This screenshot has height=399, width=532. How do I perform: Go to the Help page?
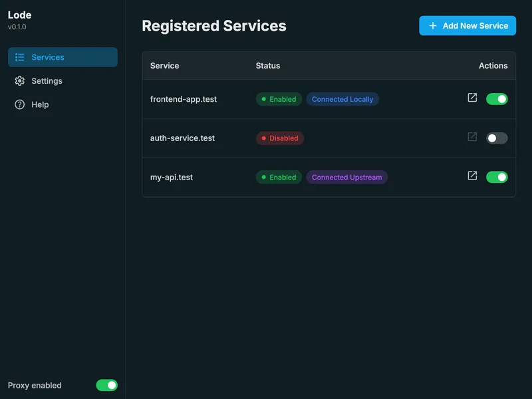click(x=40, y=104)
